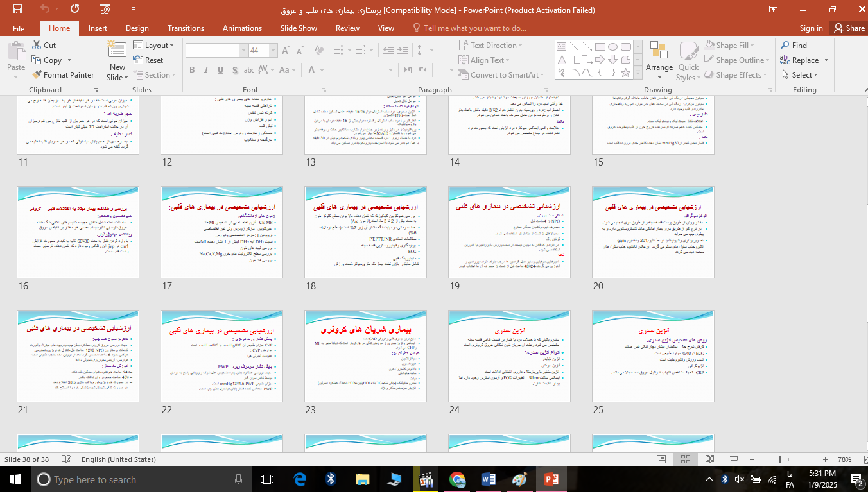
Task: Select the straight line shape in gallery
Action: click(574, 47)
